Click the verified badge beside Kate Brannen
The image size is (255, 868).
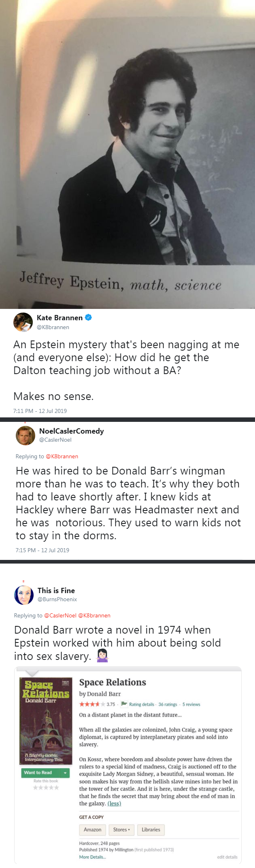point(88,317)
